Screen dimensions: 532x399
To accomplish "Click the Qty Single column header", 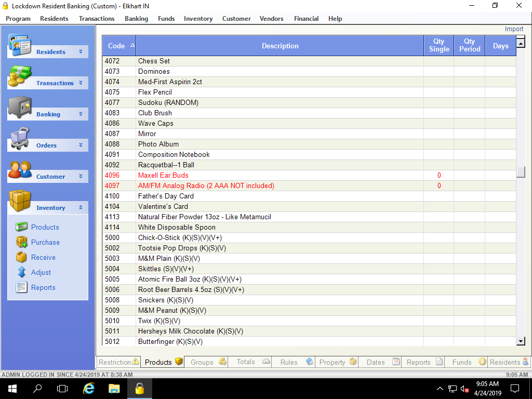I will coord(439,46).
